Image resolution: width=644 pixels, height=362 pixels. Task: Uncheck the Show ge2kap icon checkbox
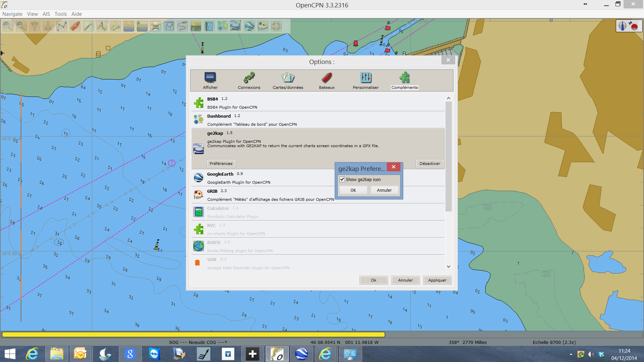tap(342, 179)
